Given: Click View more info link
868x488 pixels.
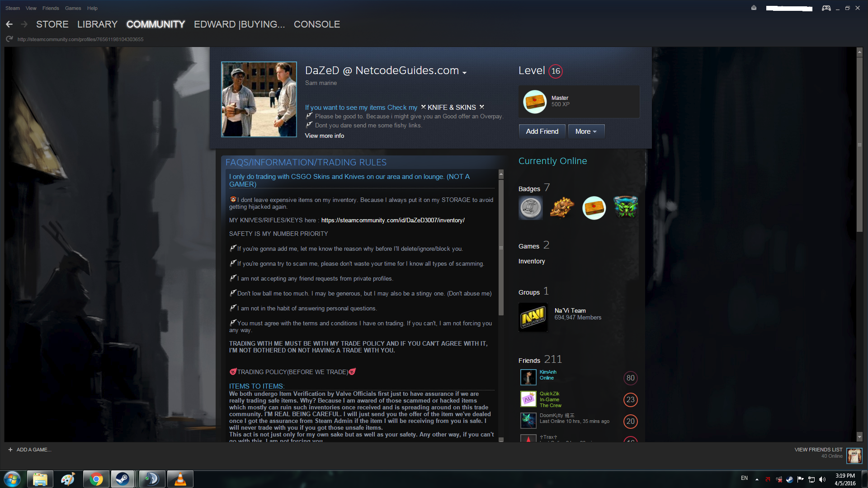Looking at the screenshot, I should [324, 136].
